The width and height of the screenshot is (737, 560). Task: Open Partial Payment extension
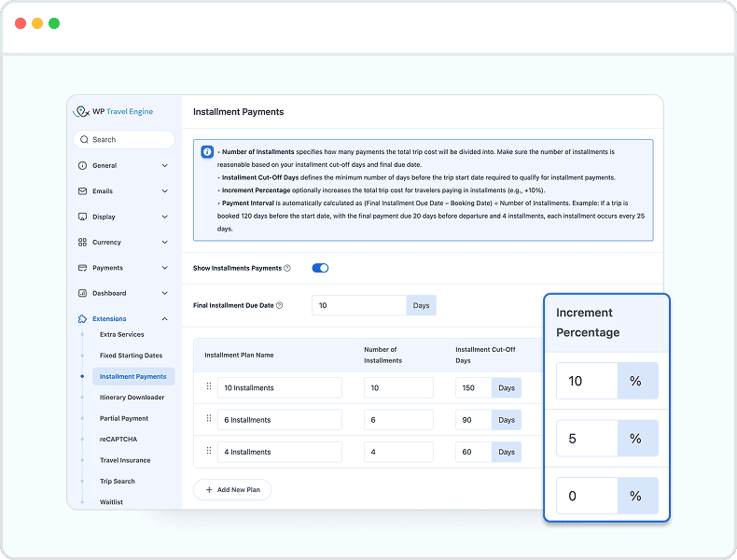[124, 418]
